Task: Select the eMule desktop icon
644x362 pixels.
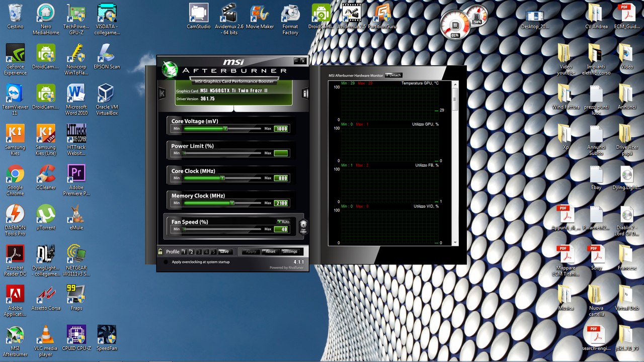Action: tap(76, 217)
